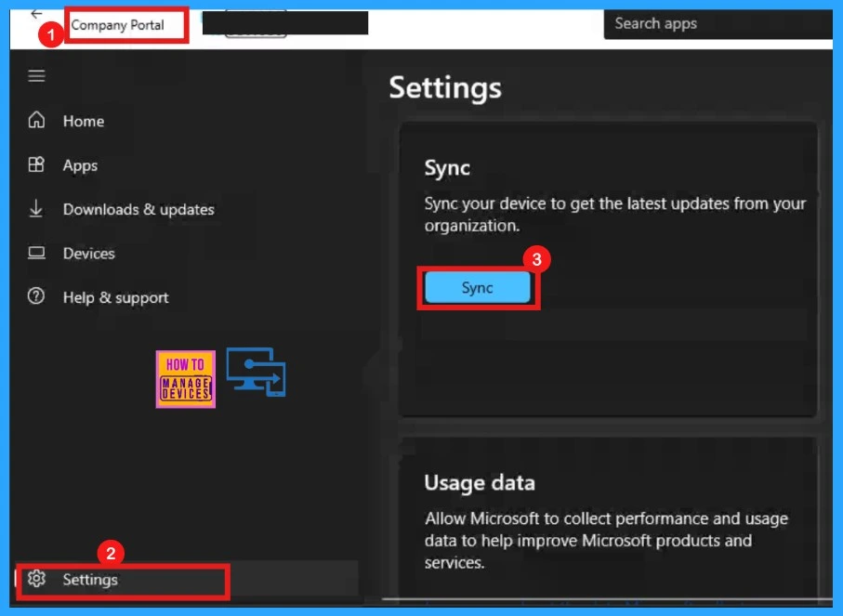The image size is (843, 616).
Task: Click the Settings page heading
Action: coord(445,87)
